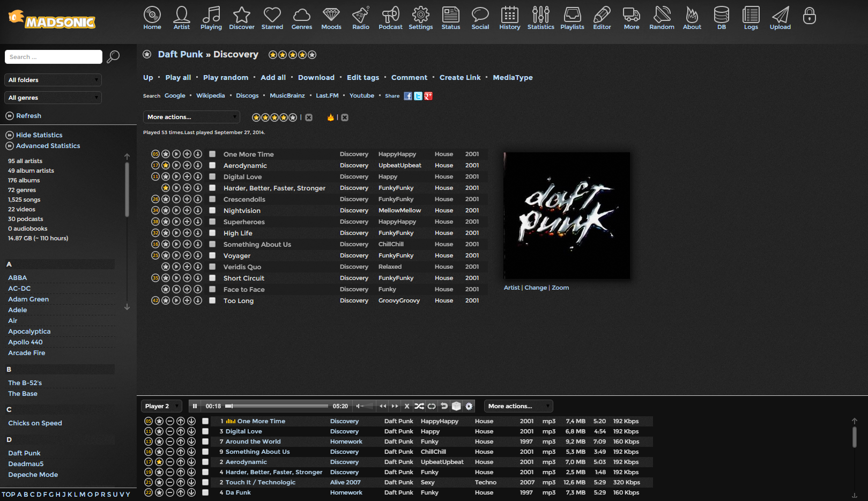This screenshot has height=501, width=868.
Task: Check the Crescendolls checkbox
Action: [x=212, y=199]
